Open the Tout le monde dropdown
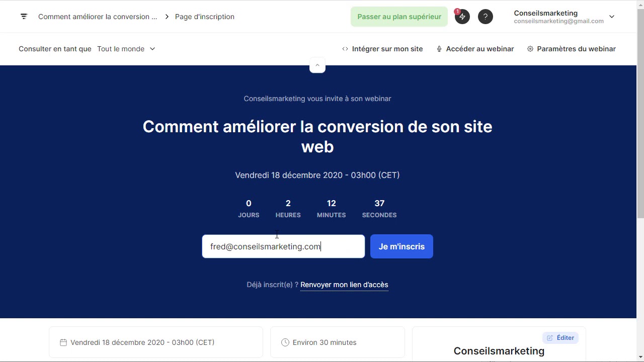The width and height of the screenshot is (644, 362). pyautogui.click(x=126, y=49)
